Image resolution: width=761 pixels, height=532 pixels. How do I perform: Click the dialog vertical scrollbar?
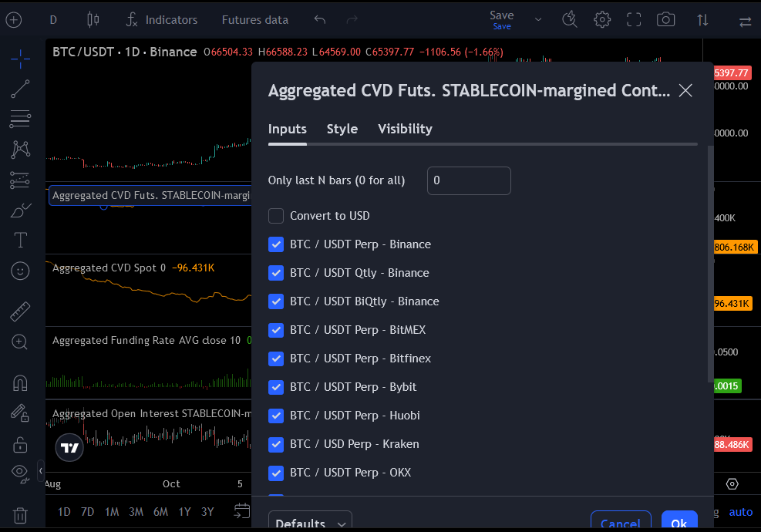(711, 264)
